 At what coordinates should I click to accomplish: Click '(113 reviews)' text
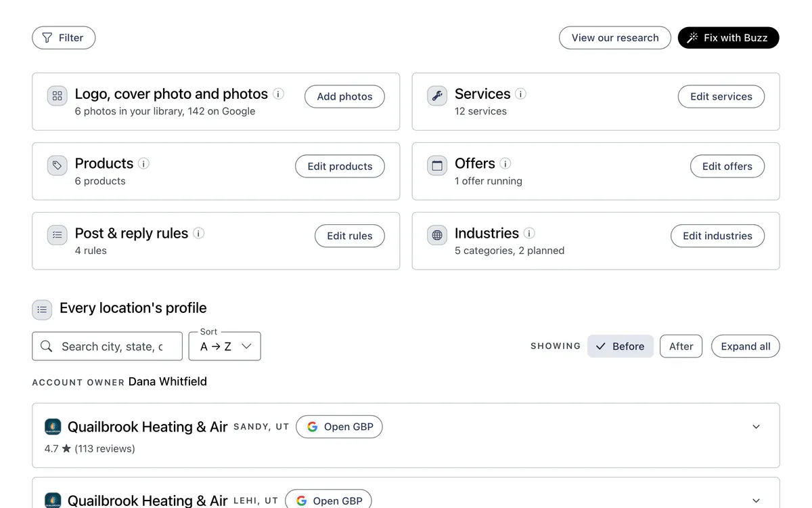coord(105,448)
